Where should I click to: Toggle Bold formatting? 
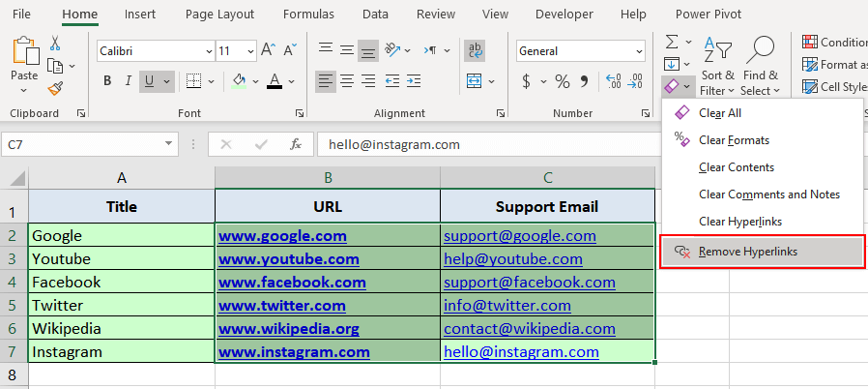click(107, 81)
